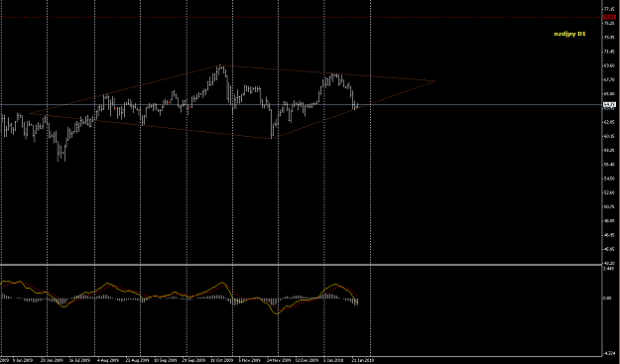Click the 4 Aug 2009 date label
Screen dimensions: 620x364
click(x=107, y=360)
